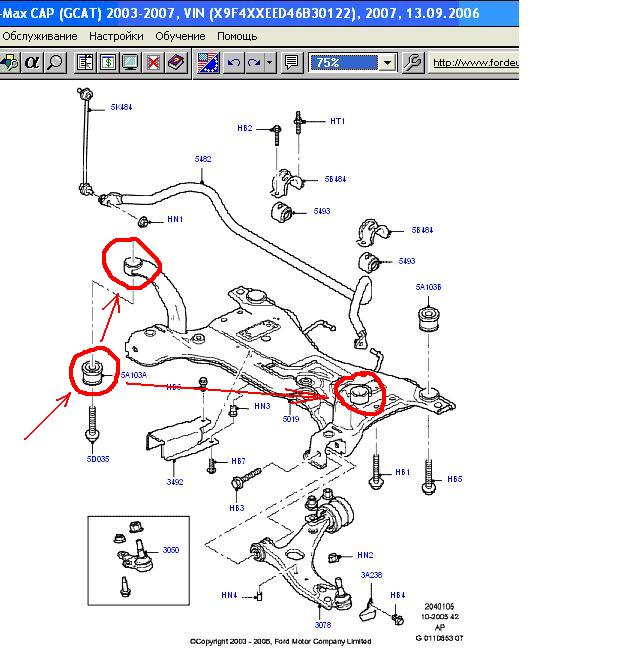Select ball joint label 3050
This screenshot has width=640, height=664.
click(x=171, y=550)
